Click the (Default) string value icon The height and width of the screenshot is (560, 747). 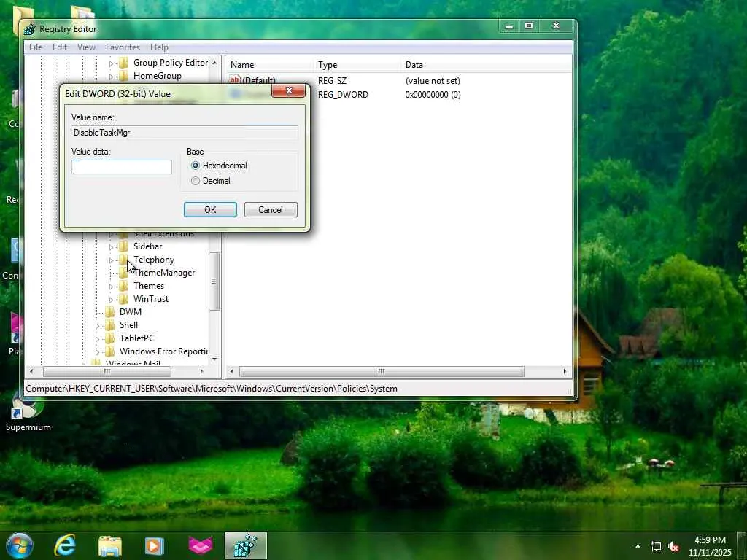click(x=235, y=80)
